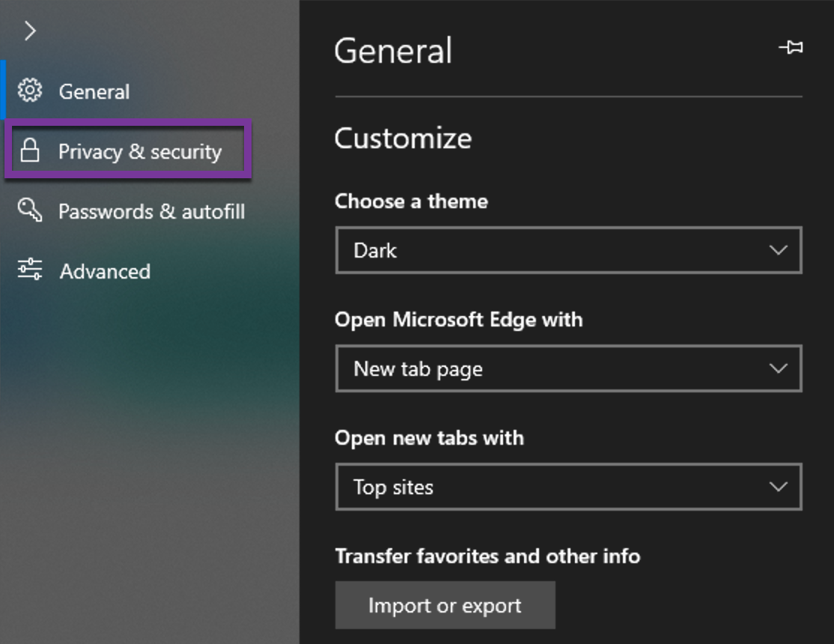
Task: Click the arrow on the Dark dropdown
Action: [779, 250]
